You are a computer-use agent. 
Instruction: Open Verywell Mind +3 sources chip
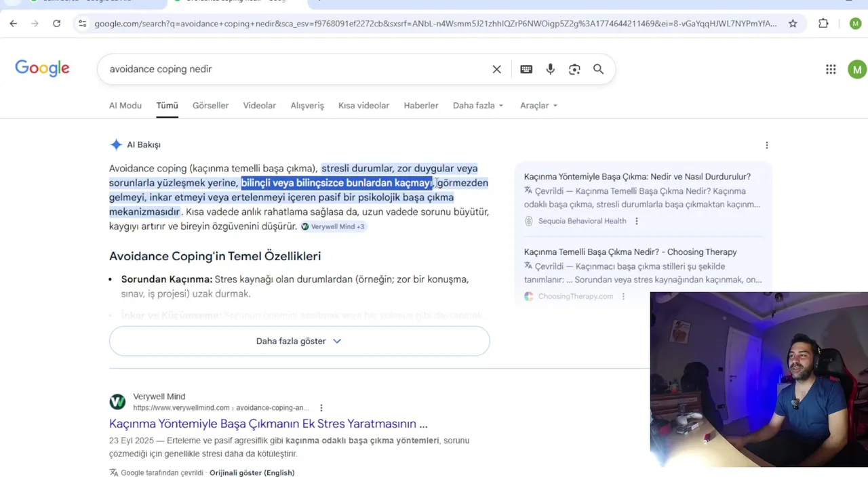333,226
